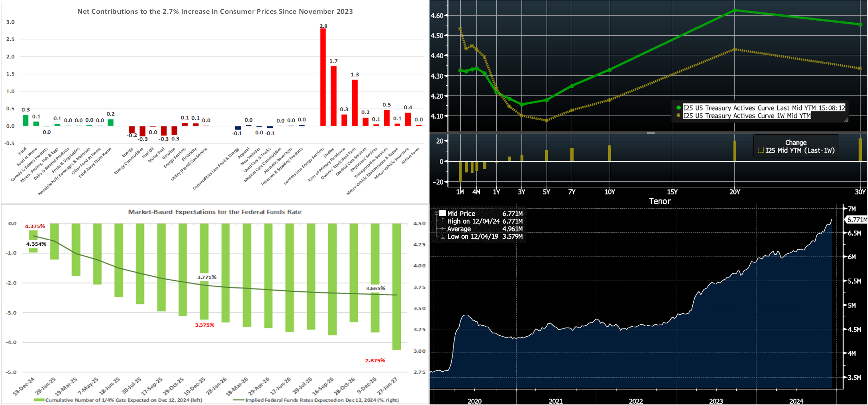Click the Implied Federal Funds Rates legend line
The image size is (868, 405).
pyautogui.click(x=238, y=400)
